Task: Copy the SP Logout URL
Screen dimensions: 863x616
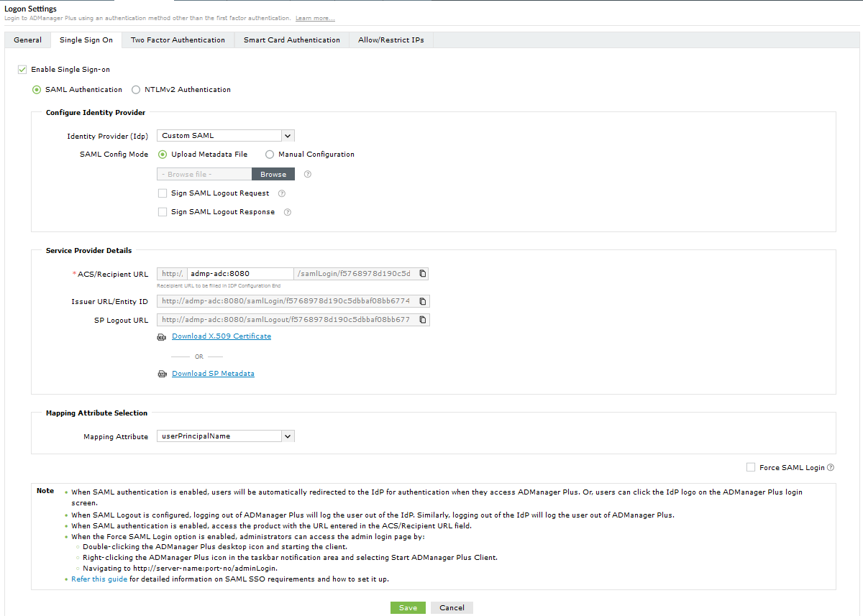Action: (423, 320)
